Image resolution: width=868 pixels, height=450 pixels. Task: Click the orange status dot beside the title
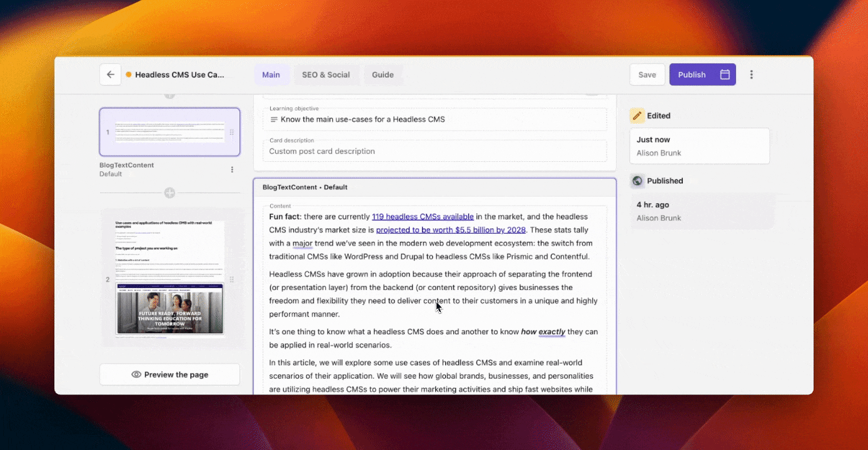coord(128,74)
